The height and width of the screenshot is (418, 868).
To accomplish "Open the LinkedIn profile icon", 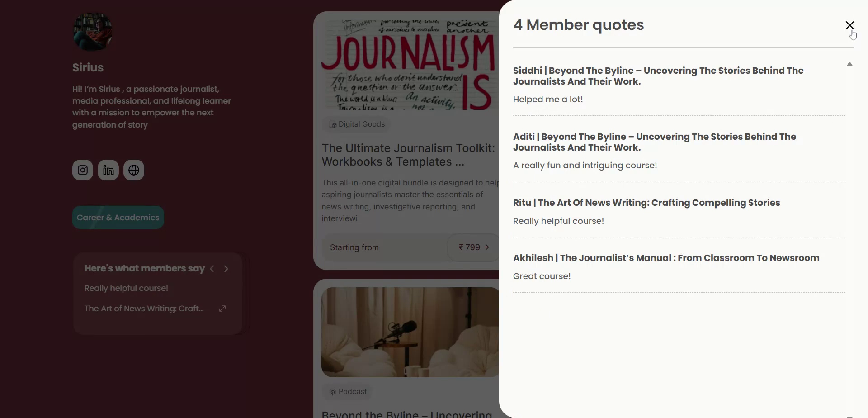I will [x=108, y=170].
